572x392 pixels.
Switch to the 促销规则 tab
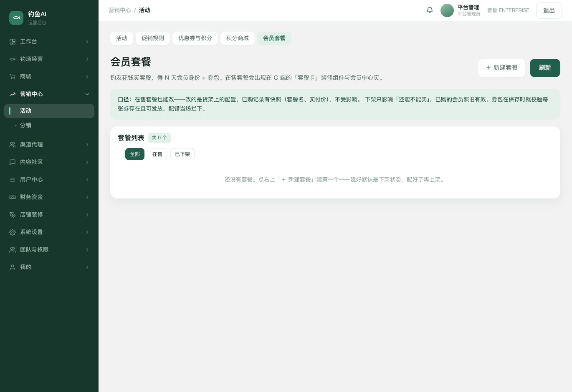[153, 38]
